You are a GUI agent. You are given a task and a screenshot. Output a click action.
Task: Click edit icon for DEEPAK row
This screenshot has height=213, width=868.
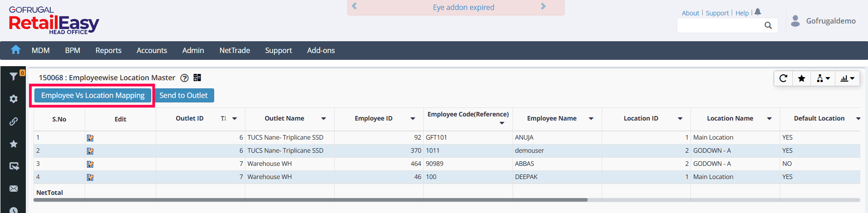pos(90,177)
